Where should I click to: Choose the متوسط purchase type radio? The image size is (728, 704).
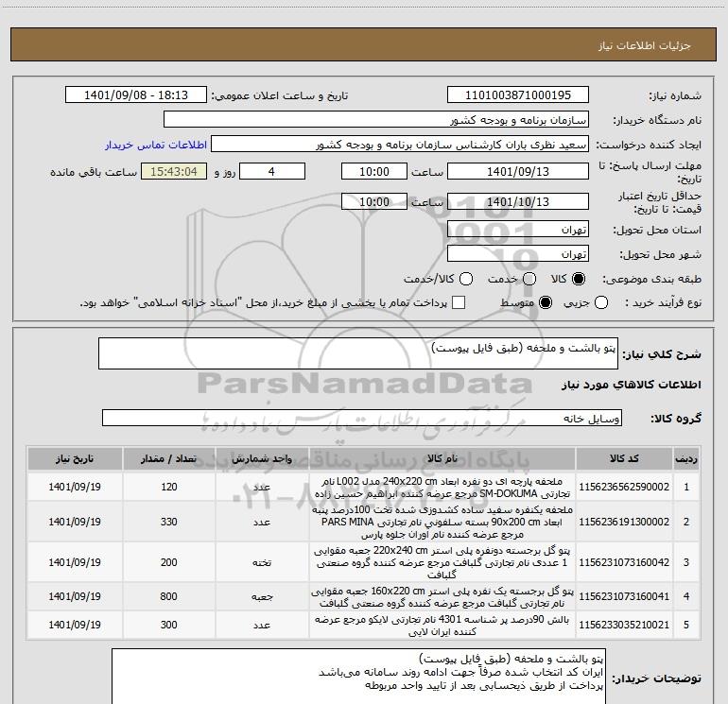pyautogui.click(x=546, y=303)
